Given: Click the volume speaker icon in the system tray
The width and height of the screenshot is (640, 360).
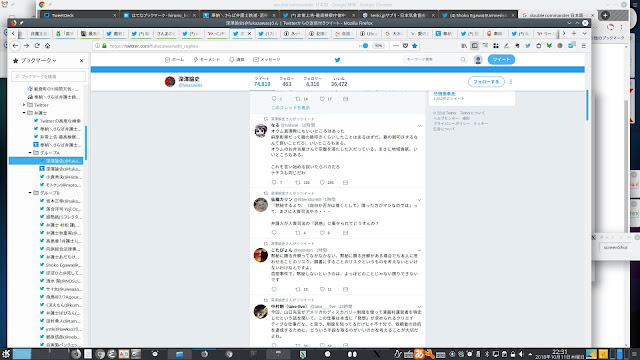Looking at the screenshot, I should coord(521,354).
